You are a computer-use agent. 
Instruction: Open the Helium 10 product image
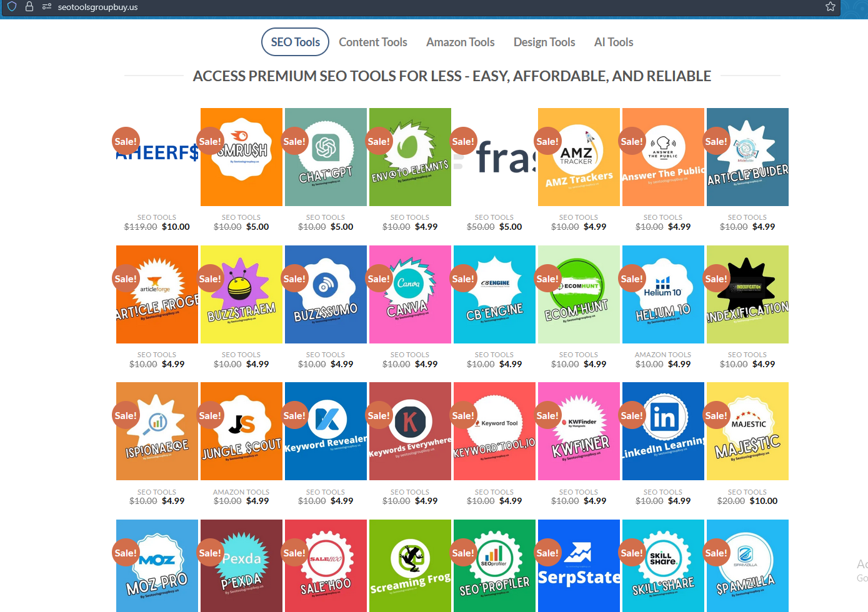pyautogui.click(x=663, y=294)
